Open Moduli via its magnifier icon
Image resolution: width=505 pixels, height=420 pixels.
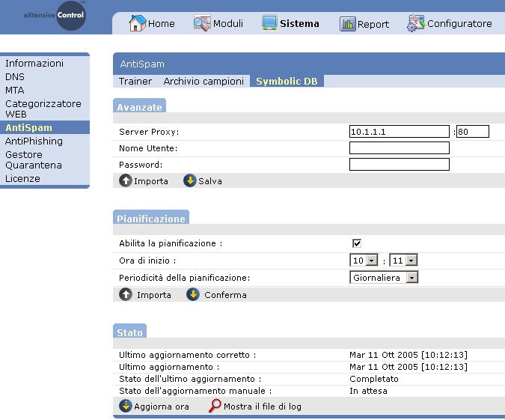coord(201,23)
